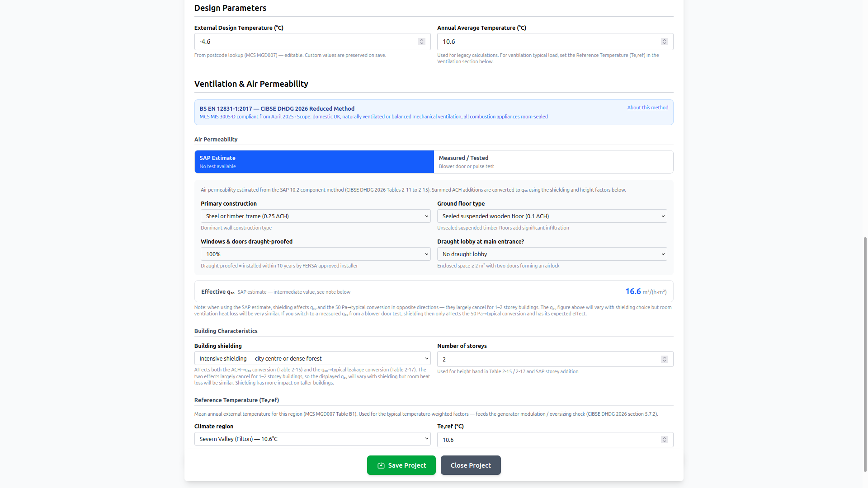Click External Design Temperature stepper arrows
The width and height of the screenshot is (868, 488).
click(422, 42)
